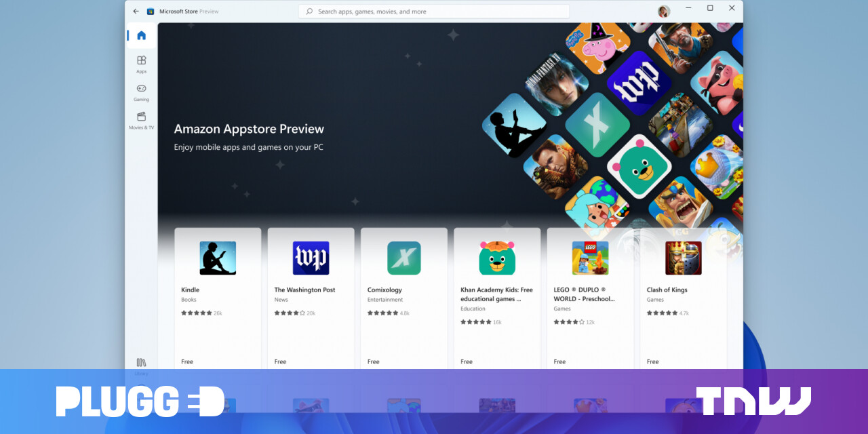
Task: Click "Free" on the LEGO DUPLO WORLD card
Action: (x=559, y=362)
